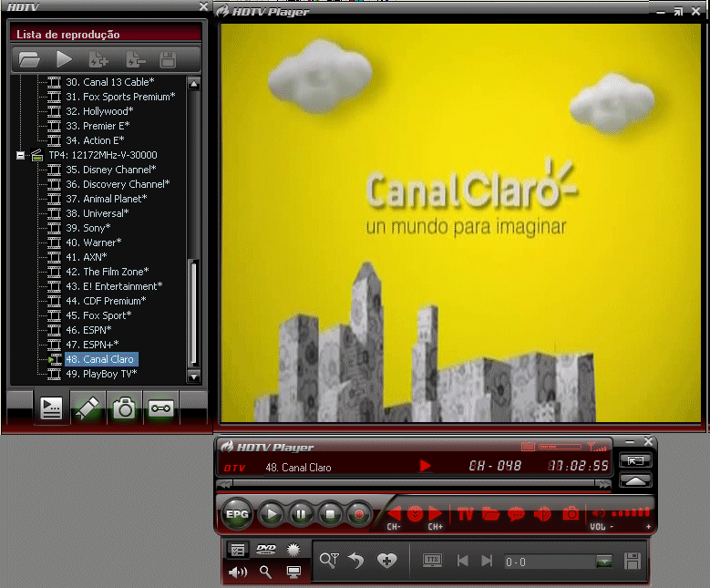
Task: Collapse the TP4: 12172MHz-V-30000 tree node
Action: (20, 155)
